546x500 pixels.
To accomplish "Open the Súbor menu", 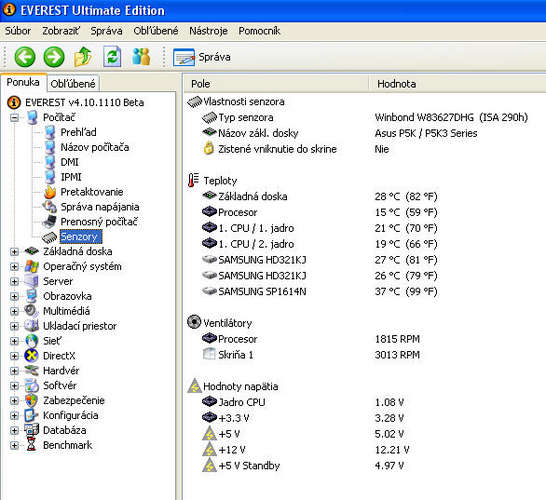I will pyautogui.click(x=18, y=31).
